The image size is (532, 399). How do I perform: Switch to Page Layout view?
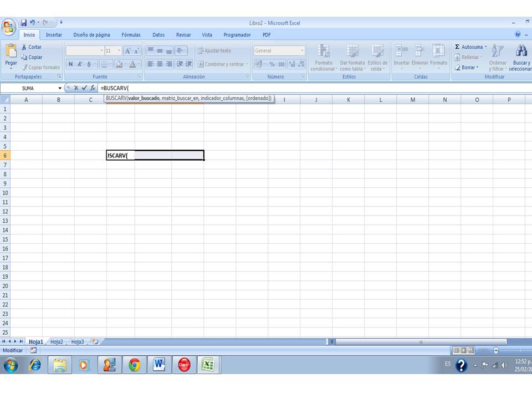464,350
